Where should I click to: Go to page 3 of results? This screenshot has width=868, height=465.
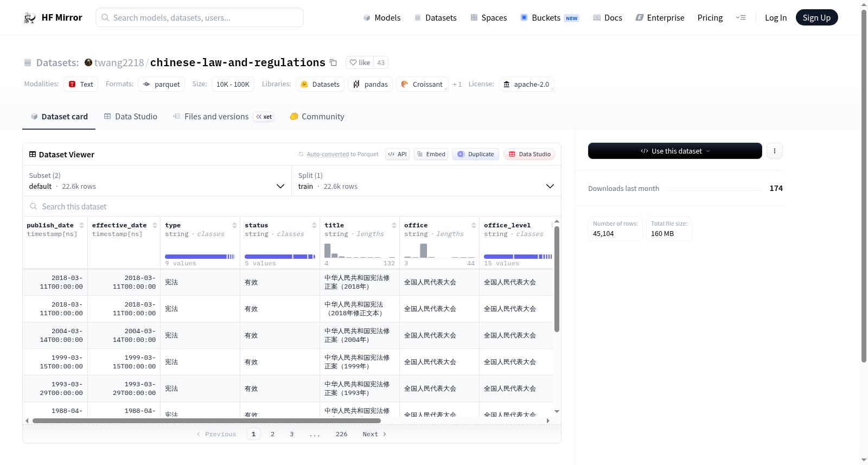tap(291, 434)
